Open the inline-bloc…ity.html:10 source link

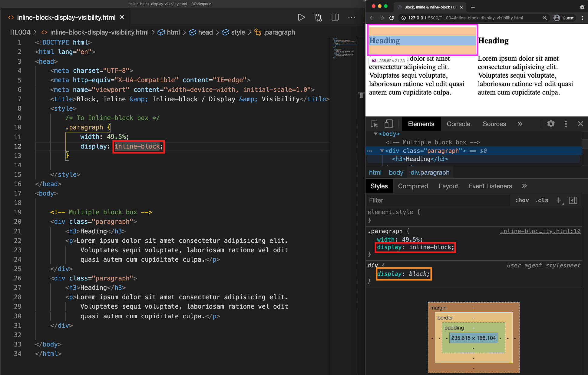[x=540, y=231]
